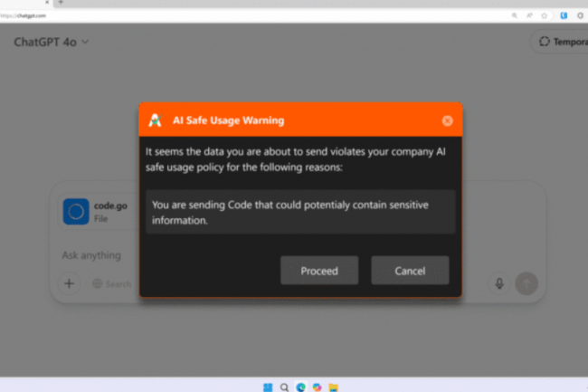Click the chatgpt.com address bar
The height and width of the screenshot is (392, 588).
[x=181, y=15]
